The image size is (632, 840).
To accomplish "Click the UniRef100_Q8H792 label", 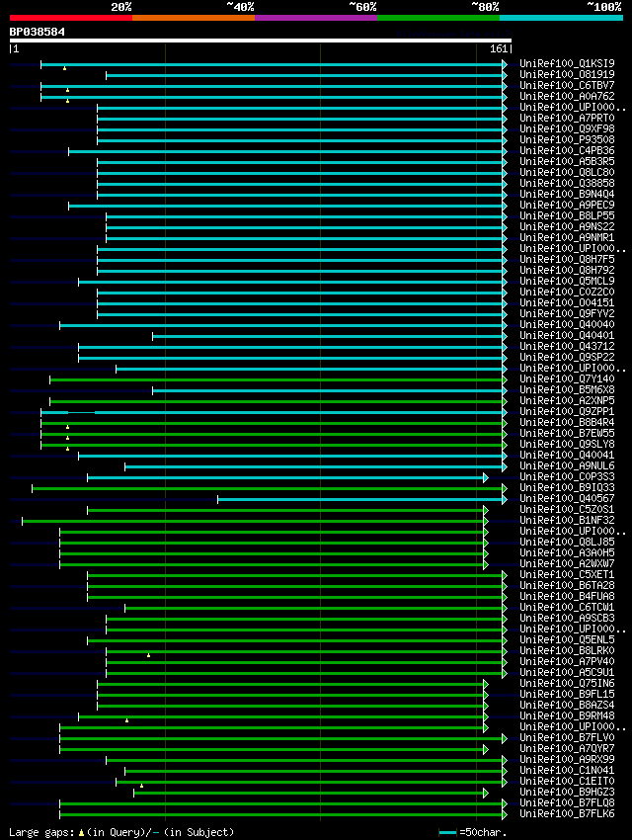I will coord(567,270).
